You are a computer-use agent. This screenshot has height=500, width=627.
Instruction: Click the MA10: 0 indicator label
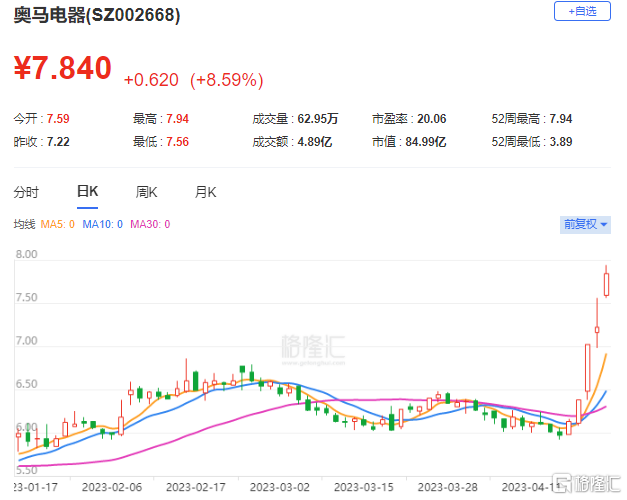pos(102,224)
